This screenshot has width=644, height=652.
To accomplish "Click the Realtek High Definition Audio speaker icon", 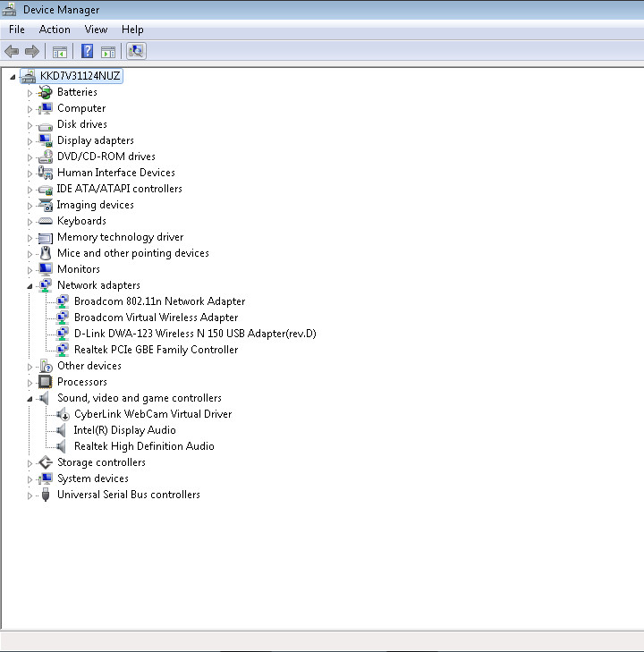I will [62, 446].
